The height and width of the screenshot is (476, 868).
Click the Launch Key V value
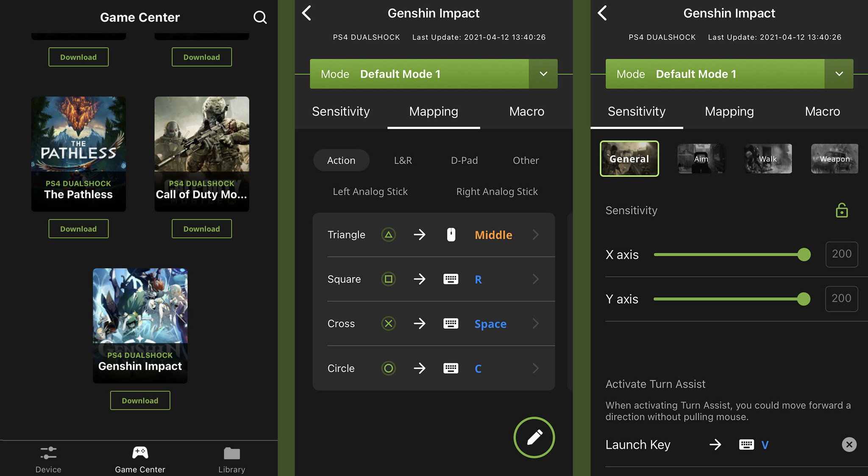tap(765, 445)
